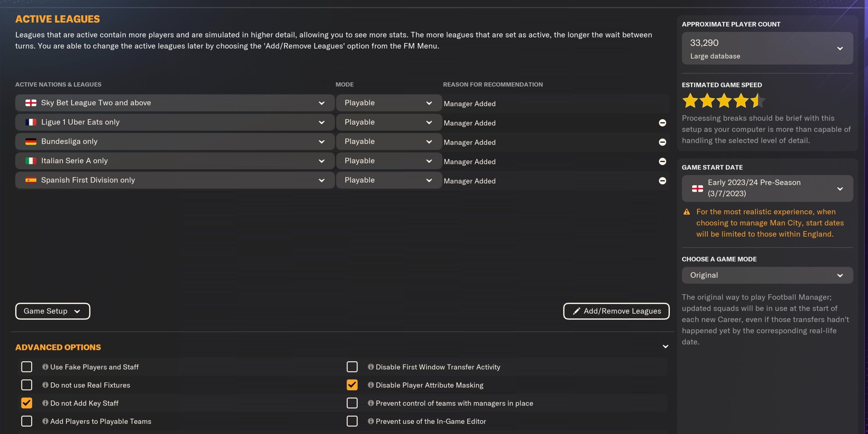Collapse the Advanced Options section

665,346
